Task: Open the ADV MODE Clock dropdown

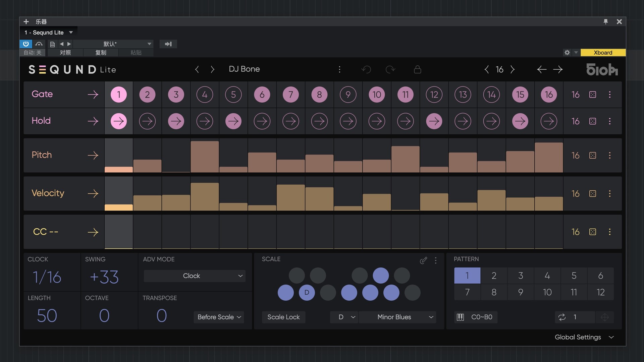Action: (195, 276)
